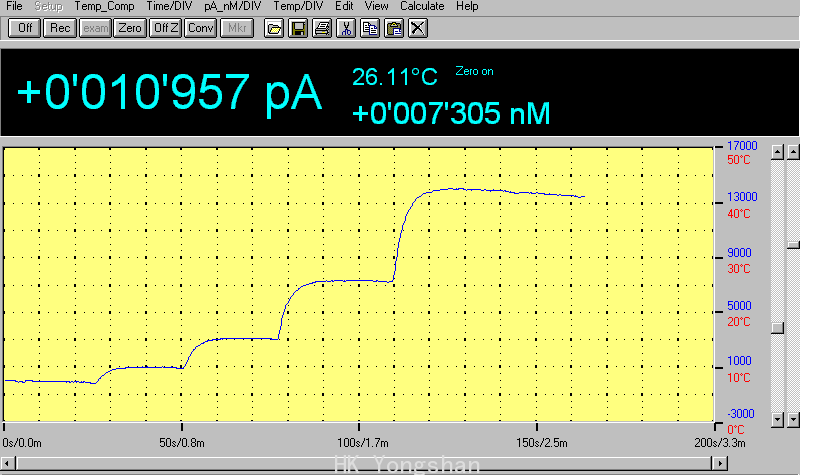Viewport: 813px width, 475px height.
Task: Click the Print icon in toolbar
Action: coord(321,28)
